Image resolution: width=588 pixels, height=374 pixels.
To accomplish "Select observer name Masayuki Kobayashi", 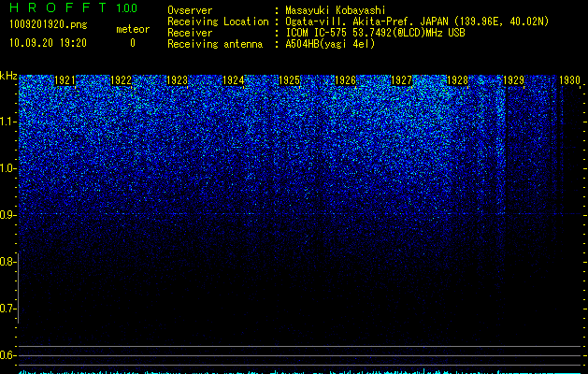I will pyautogui.click(x=336, y=10).
